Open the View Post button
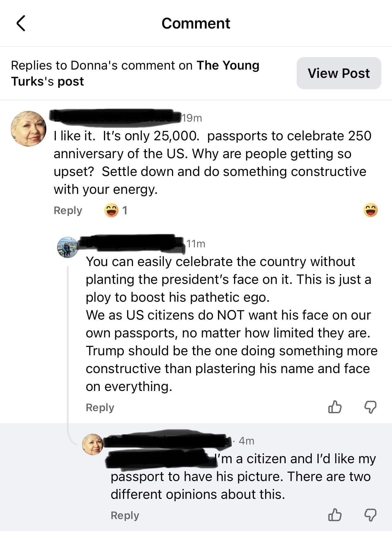The width and height of the screenshot is (392, 539). pyautogui.click(x=339, y=73)
